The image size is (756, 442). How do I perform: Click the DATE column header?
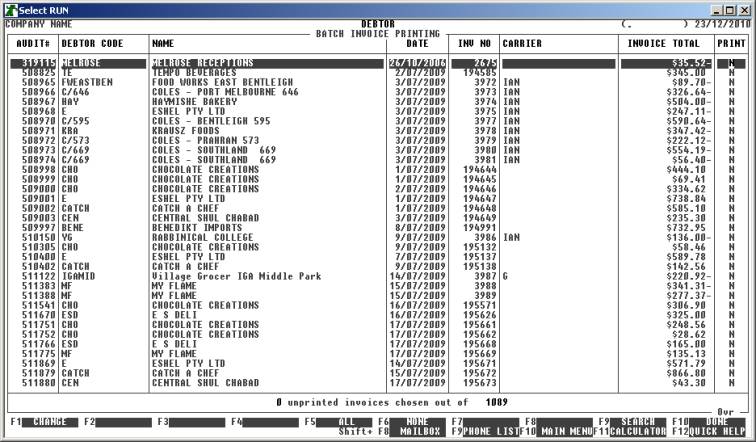click(417, 43)
